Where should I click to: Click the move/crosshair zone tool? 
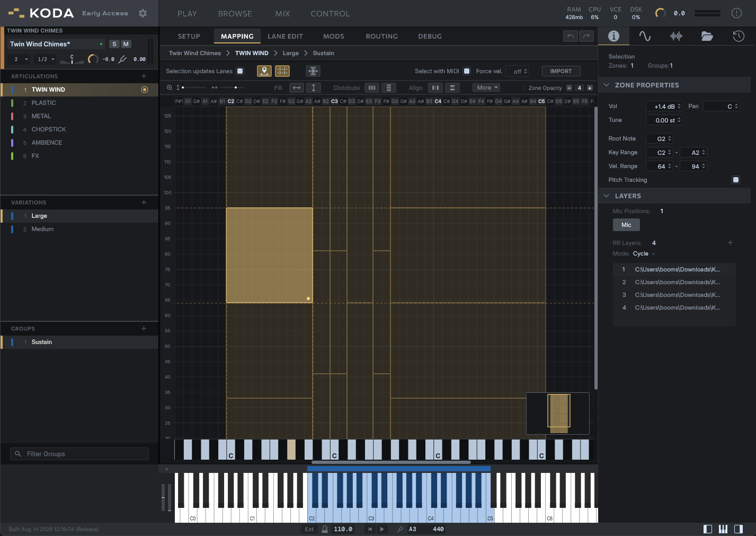313,71
